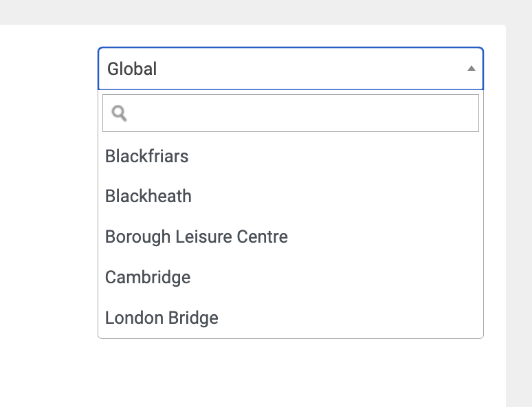Viewport: 532px width, 407px height.
Task: Choose London Bridge from the list
Action: [291, 318]
